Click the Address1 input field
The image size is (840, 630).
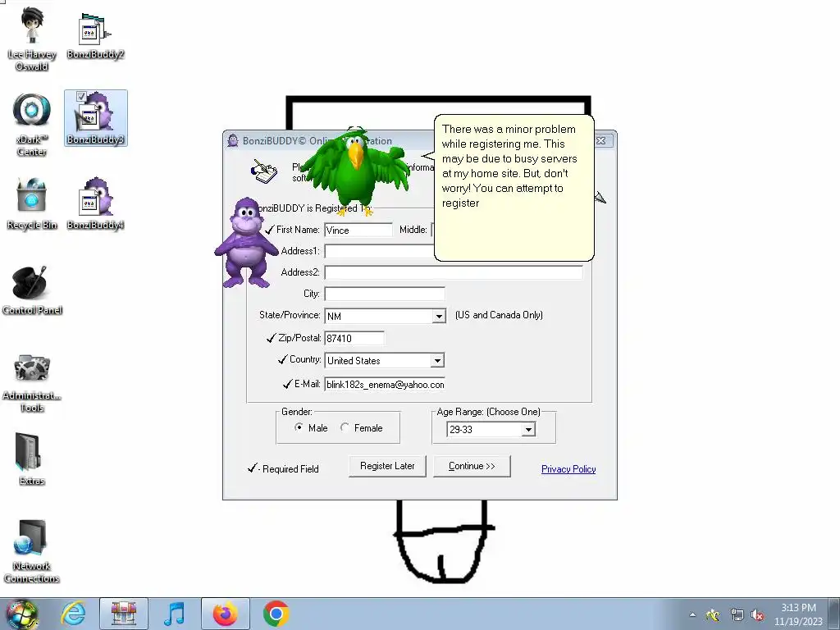click(x=379, y=251)
